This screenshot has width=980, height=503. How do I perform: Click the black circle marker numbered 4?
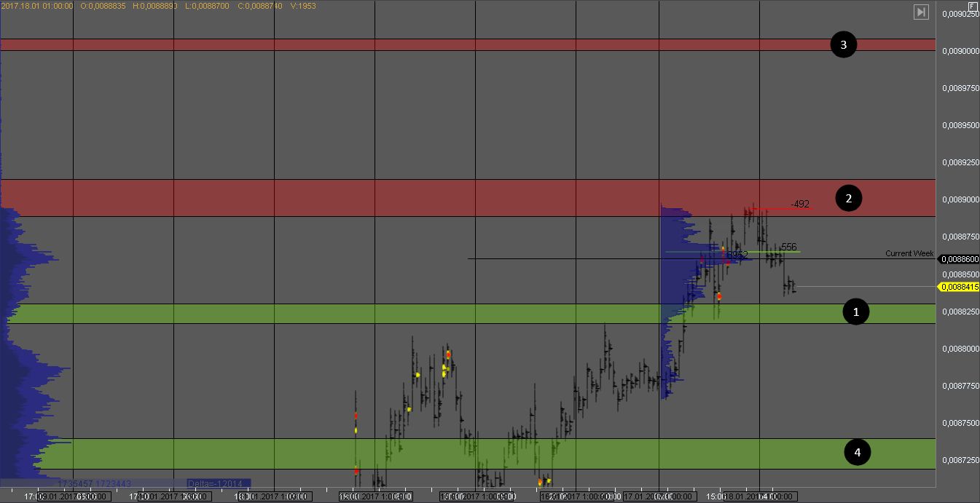[858, 452]
